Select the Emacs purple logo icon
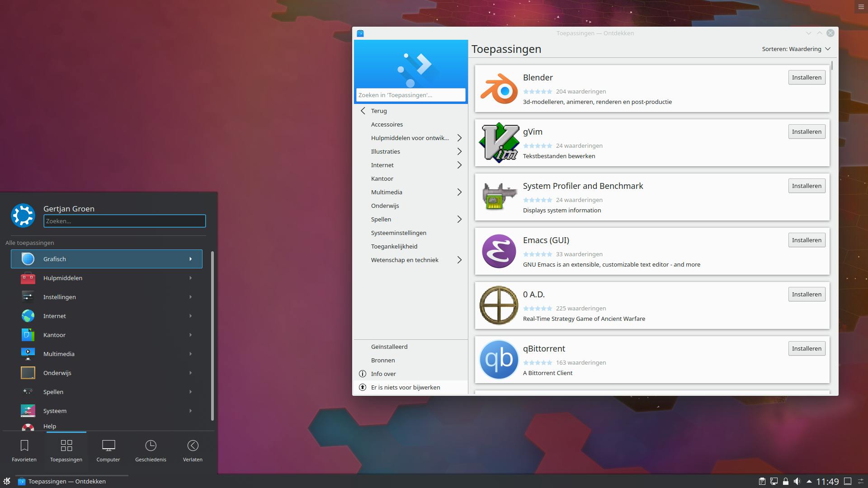868x488 pixels. pyautogui.click(x=499, y=251)
